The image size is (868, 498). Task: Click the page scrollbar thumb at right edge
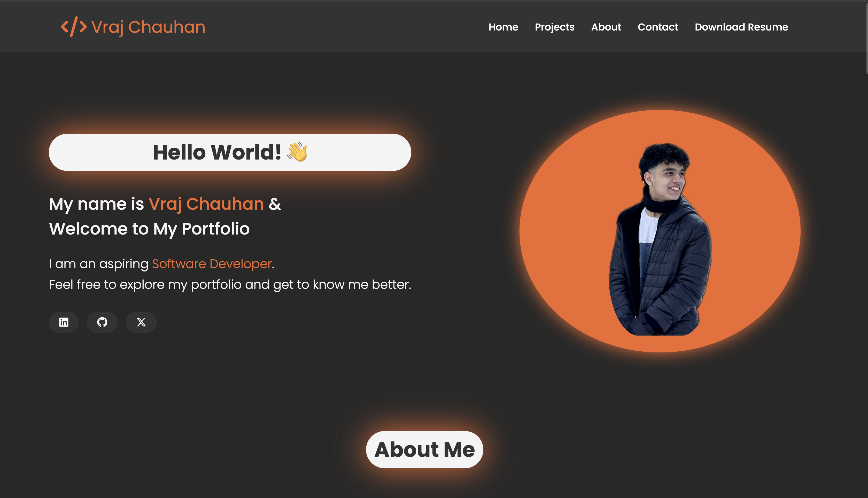(867, 38)
